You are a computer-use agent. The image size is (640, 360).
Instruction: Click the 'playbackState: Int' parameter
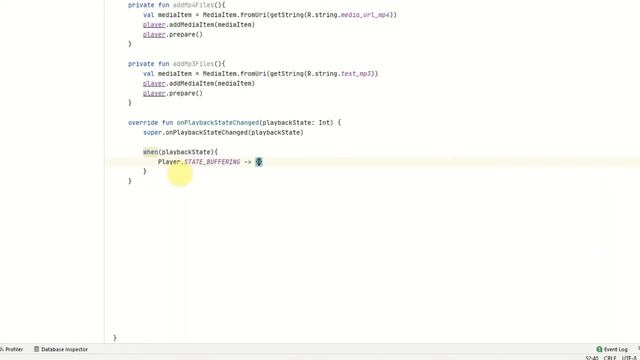[298, 122]
